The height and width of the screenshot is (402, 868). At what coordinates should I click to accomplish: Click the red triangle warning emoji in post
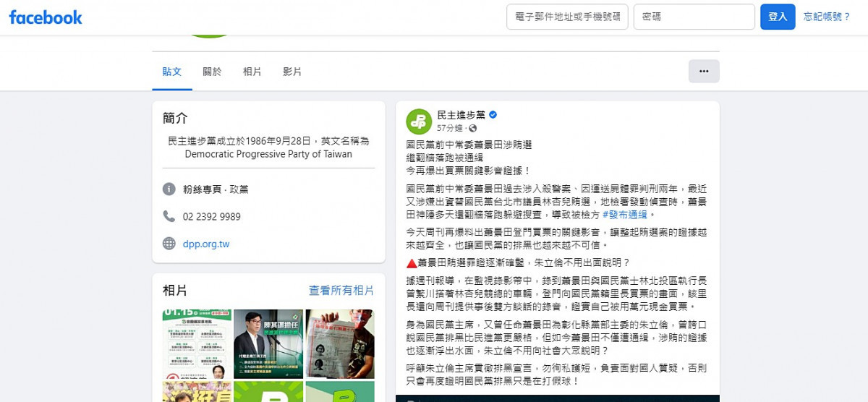tap(412, 263)
